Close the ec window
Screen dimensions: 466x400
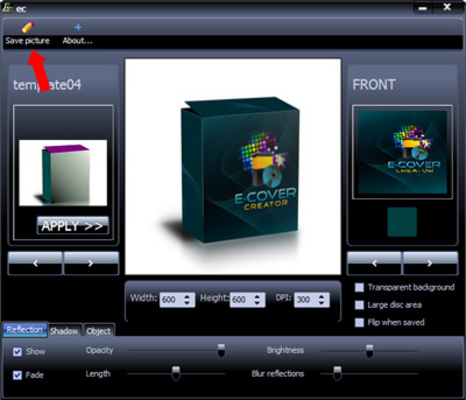[447, 7]
